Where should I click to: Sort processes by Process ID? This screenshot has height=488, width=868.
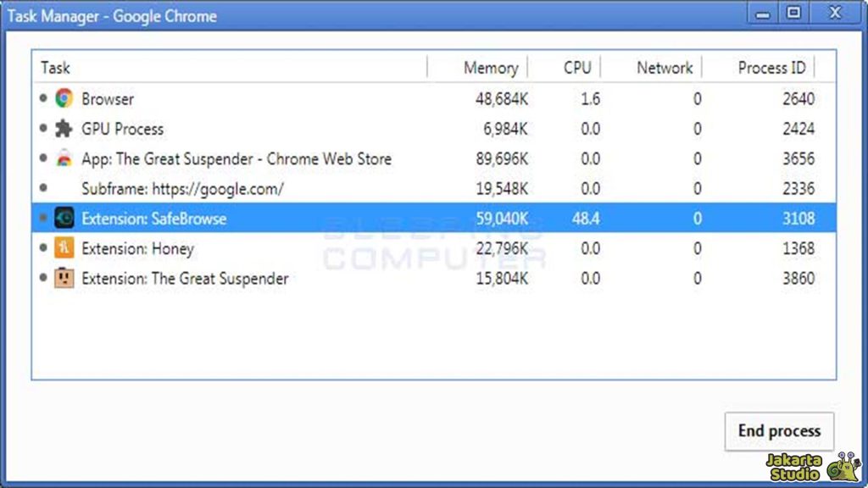coord(771,68)
